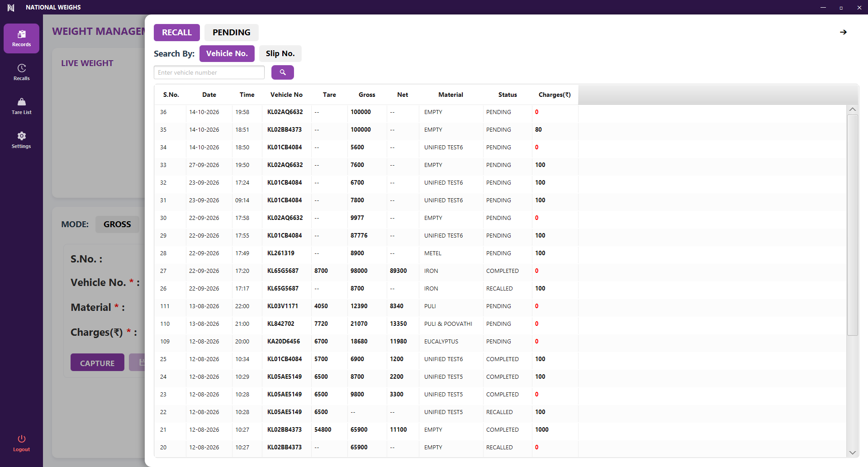Click COMPLETED status in row 27
This screenshot has height=467, width=868.
503,271
